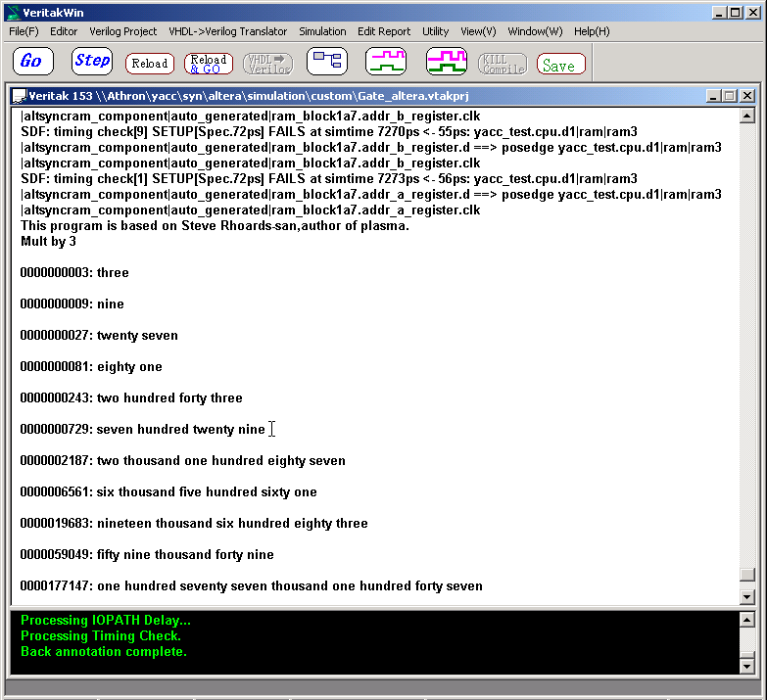Screen dimensions: 767x700
Task: Click the VHDL to Verilog translate icon
Action: tap(267, 64)
